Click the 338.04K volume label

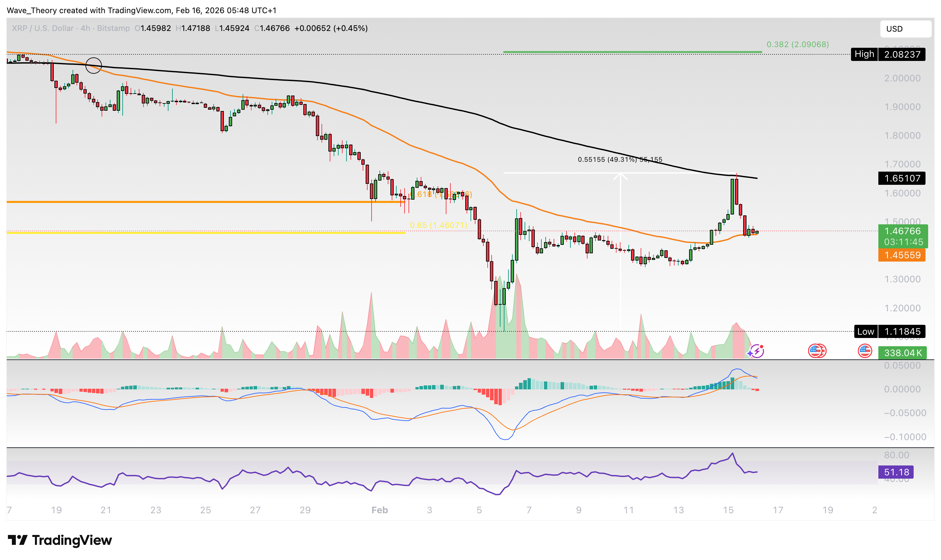902,353
